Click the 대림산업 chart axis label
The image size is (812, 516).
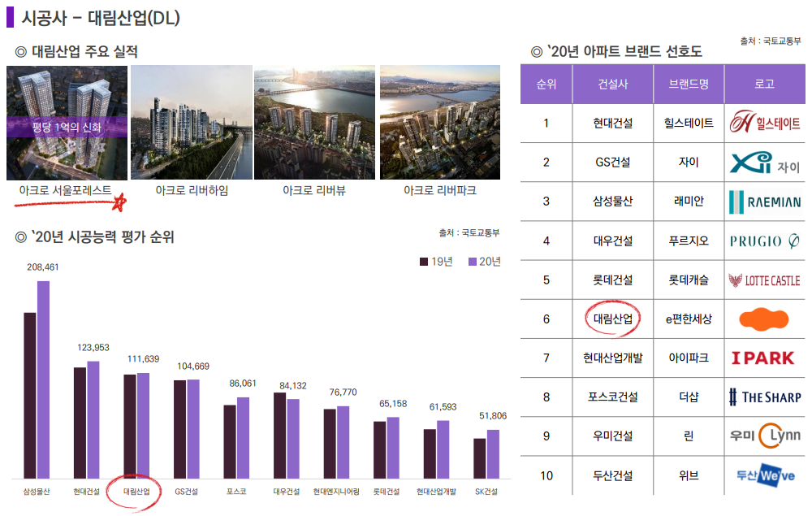pos(136,492)
